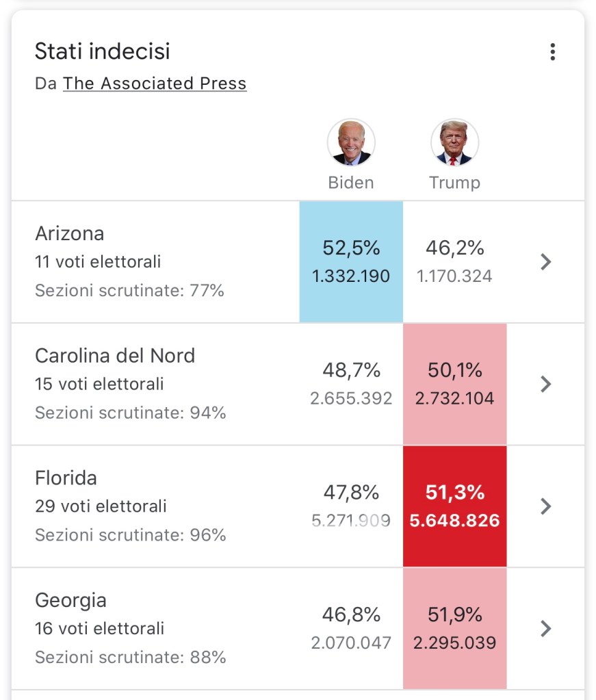Click Trump's 46,2% Arizona result cell
The height and width of the screenshot is (700, 596).
click(454, 262)
